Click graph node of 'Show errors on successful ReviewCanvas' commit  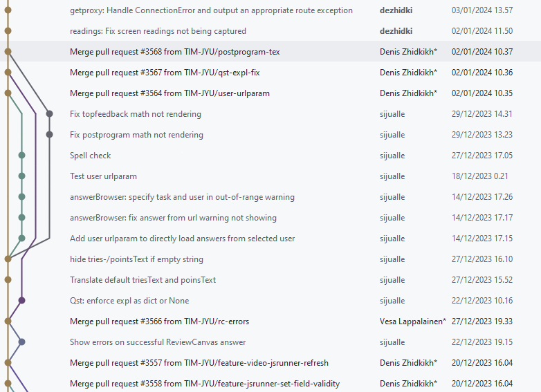[x=21, y=342]
